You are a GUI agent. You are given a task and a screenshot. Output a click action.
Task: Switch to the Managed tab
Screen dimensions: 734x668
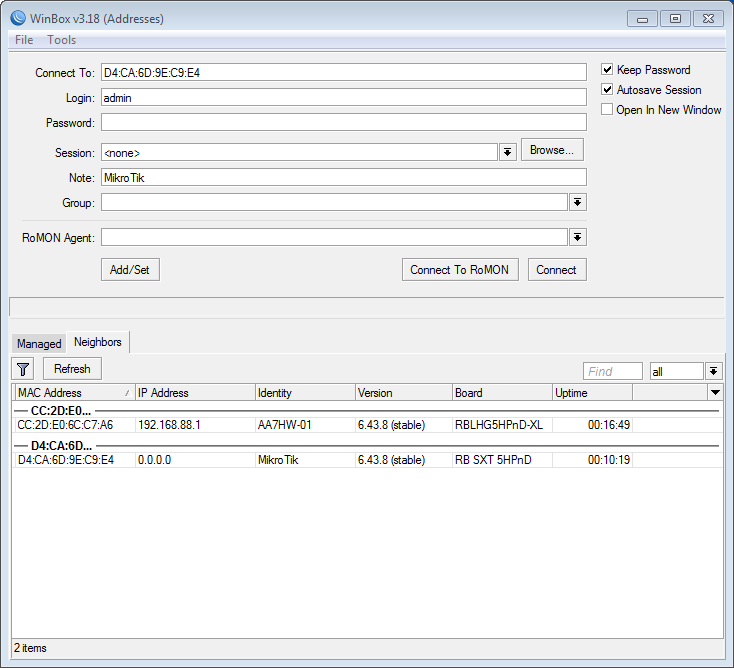point(39,344)
